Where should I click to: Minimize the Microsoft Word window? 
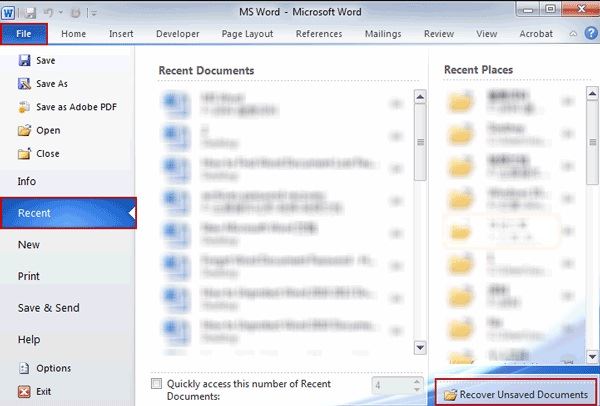528,10
